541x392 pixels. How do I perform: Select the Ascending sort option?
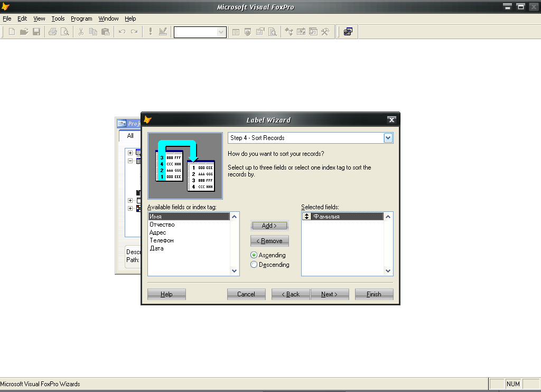[254, 255]
